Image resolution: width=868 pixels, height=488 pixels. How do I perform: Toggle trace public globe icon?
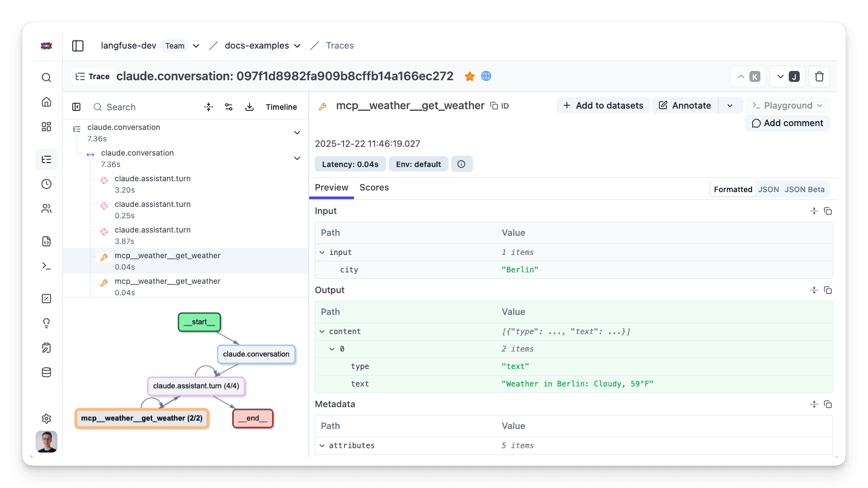tap(486, 76)
